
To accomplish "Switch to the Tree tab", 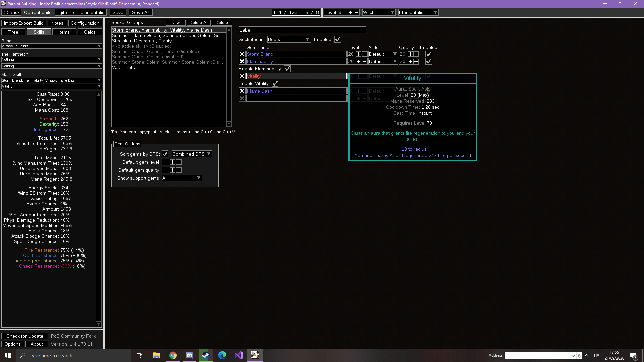I will tap(13, 32).
